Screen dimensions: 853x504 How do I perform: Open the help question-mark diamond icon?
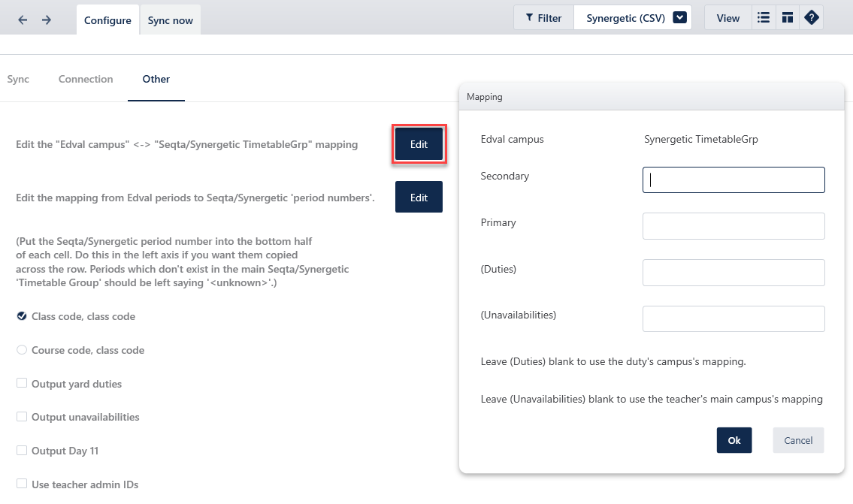click(811, 18)
